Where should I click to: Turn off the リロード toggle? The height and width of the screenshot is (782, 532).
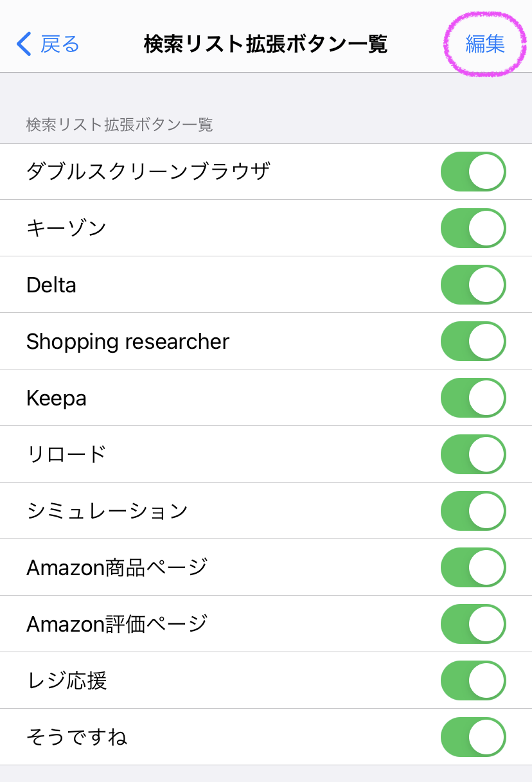473,454
